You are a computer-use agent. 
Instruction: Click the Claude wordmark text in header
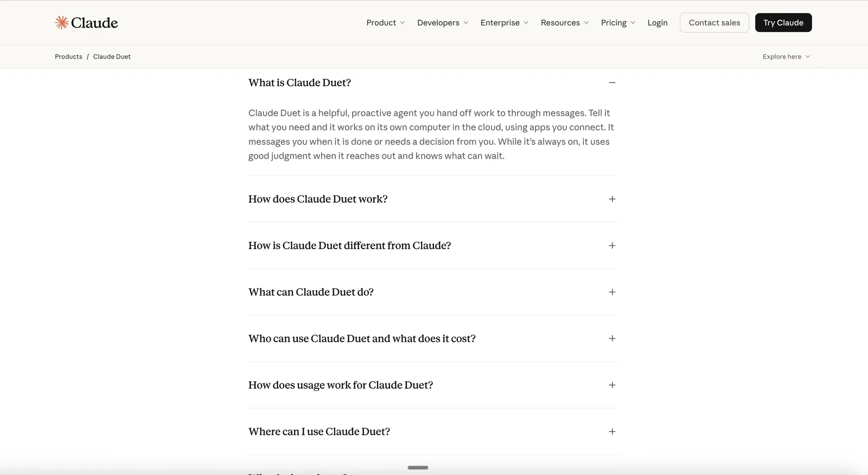coord(94,23)
